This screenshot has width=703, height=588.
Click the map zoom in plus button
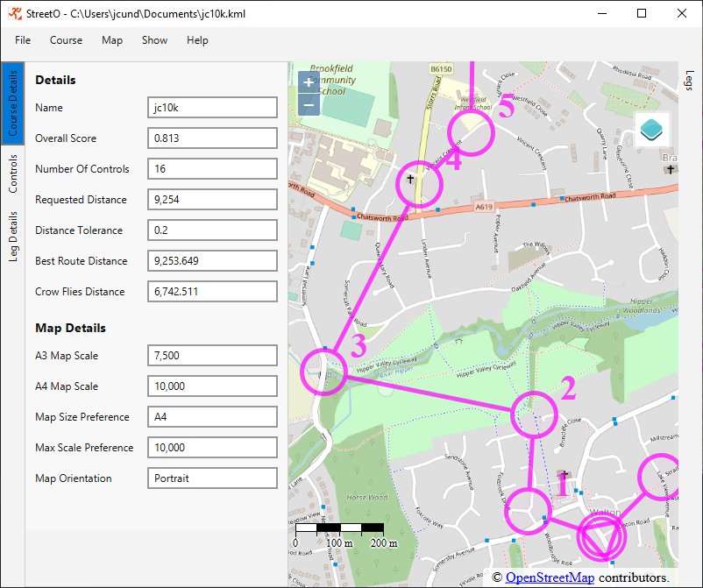click(308, 82)
